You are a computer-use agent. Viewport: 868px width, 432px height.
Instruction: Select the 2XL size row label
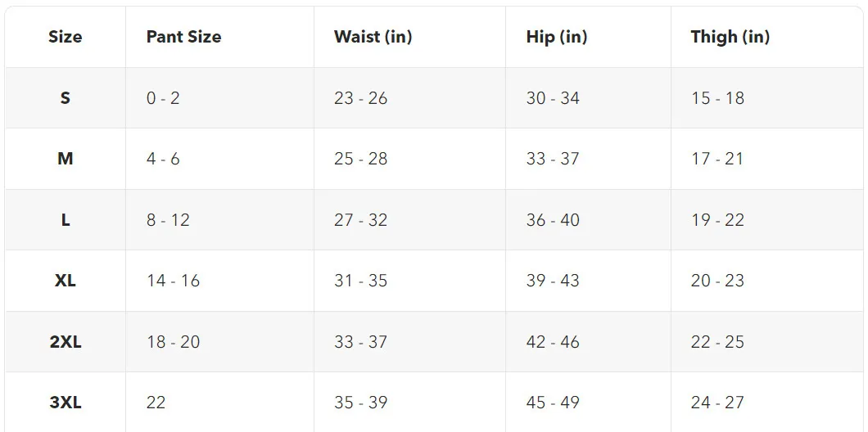click(66, 342)
